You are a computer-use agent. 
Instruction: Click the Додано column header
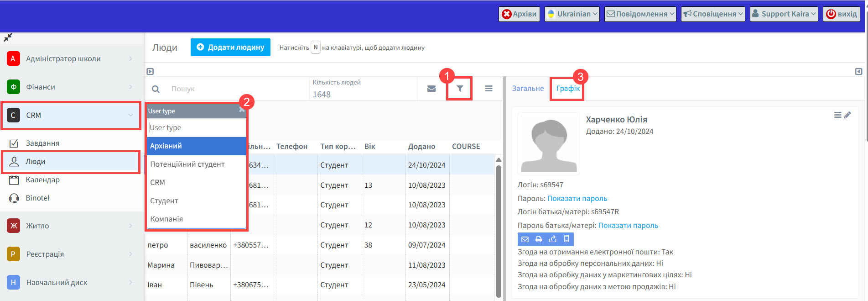point(421,146)
